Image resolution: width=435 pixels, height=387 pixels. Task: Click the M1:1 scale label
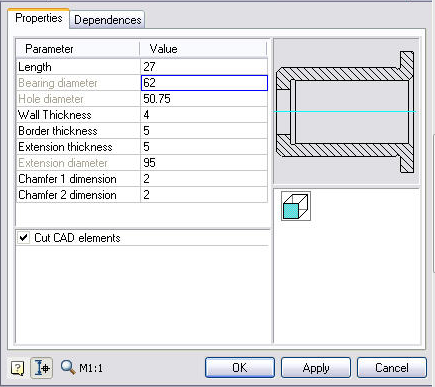(x=91, y=368)
